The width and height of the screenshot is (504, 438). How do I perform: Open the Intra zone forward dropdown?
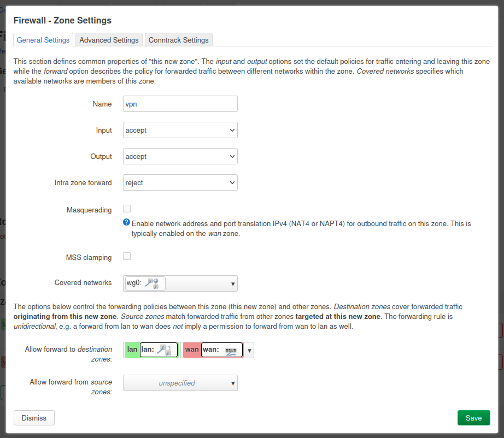pyautogui.click(x=180, y=183)
